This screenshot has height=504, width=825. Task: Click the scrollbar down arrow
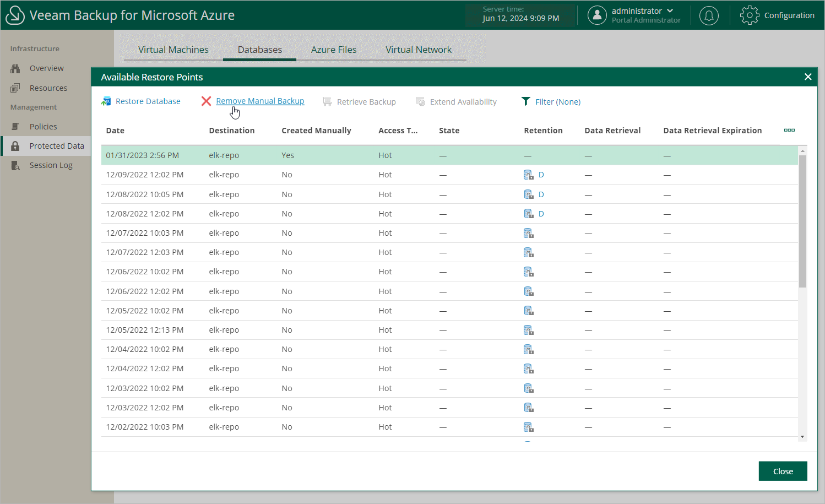[x=802, y=437]
